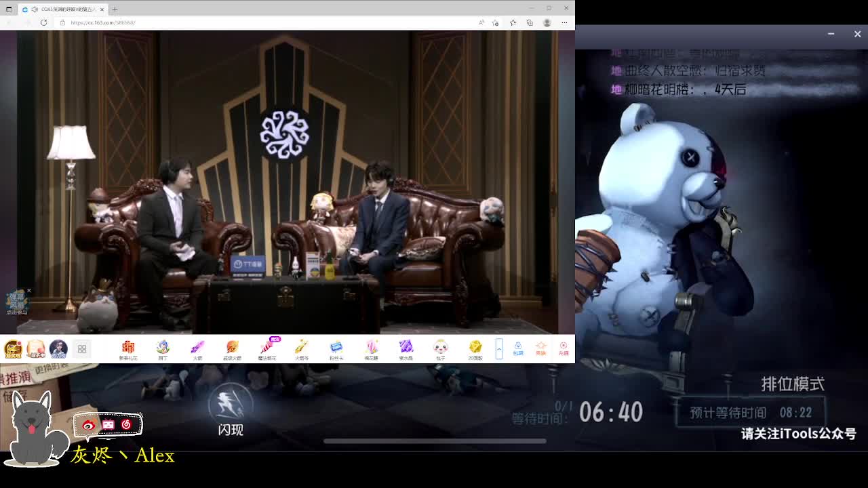The image size is (868, 488).
Task: Open browser settings and more menu
Action: (x=564, y=22)
